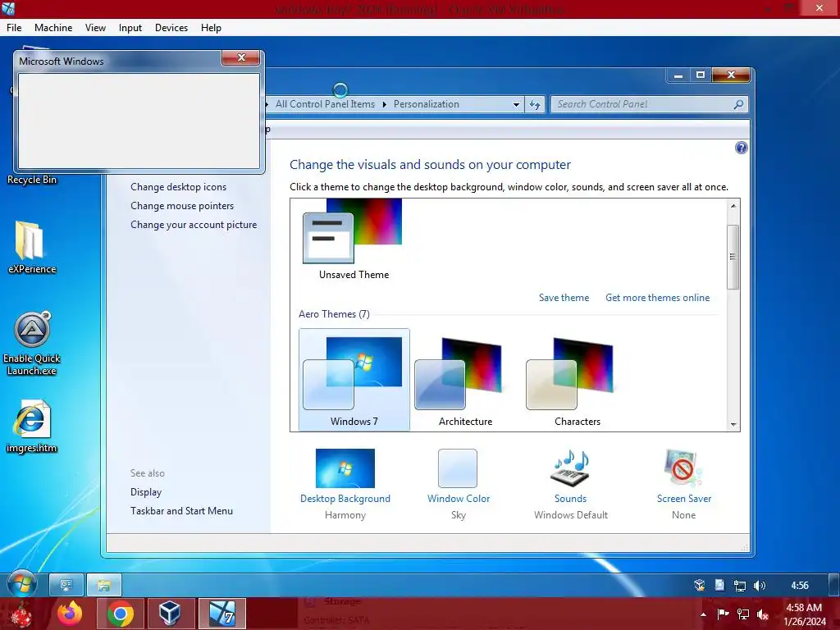The height and width of the screenshot is (630, 840).
Task: Click Change desktop icons link
Action: pyautogui.click(x=178, y=187)
